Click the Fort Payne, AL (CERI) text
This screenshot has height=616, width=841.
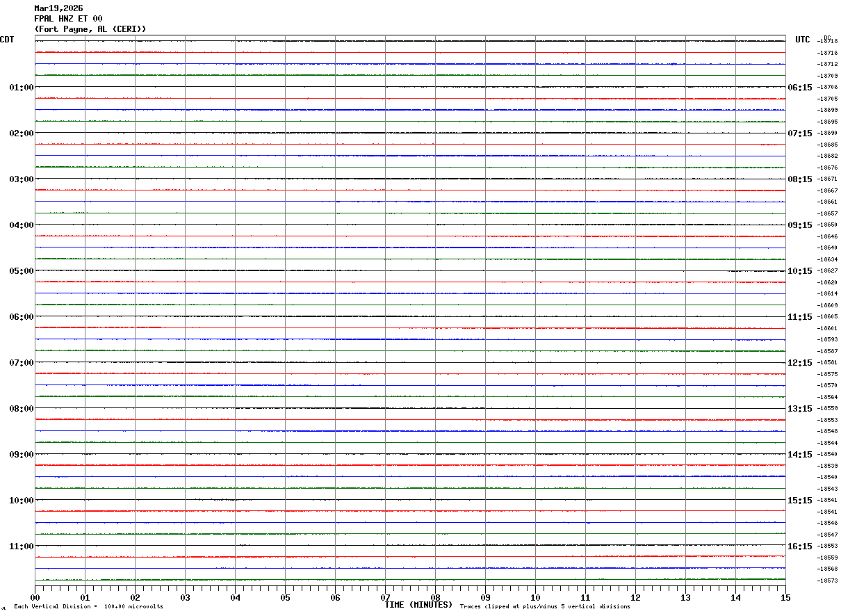[x=90, y=29]
